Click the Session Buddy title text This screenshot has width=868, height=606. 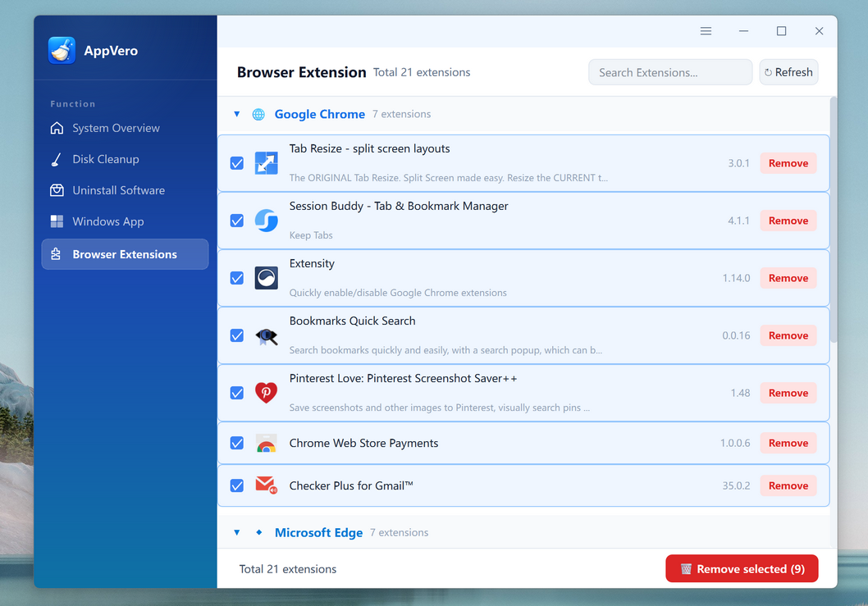click(399, 206)
